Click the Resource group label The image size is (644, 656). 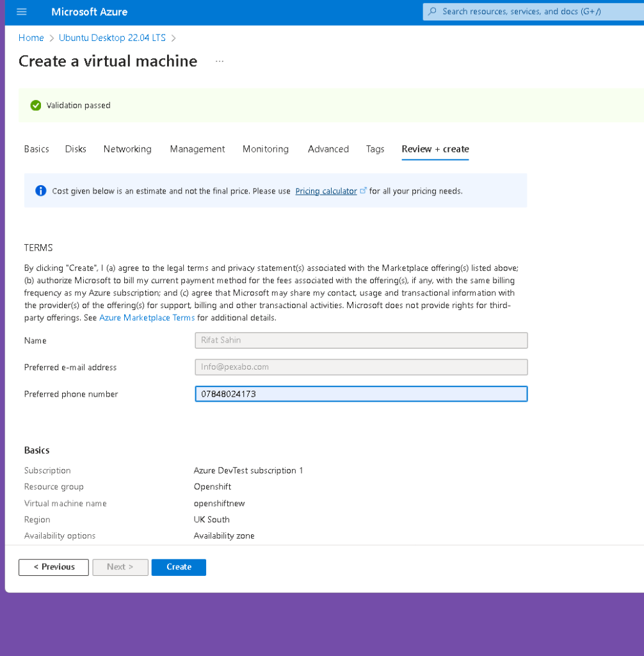click(x=54, y=487)
